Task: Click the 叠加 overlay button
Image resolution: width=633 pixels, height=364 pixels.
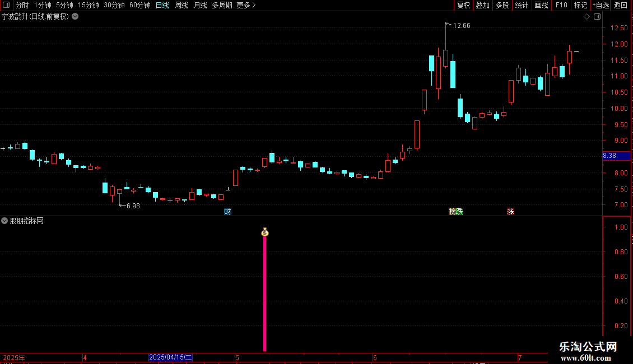Action: click(482, 5)
